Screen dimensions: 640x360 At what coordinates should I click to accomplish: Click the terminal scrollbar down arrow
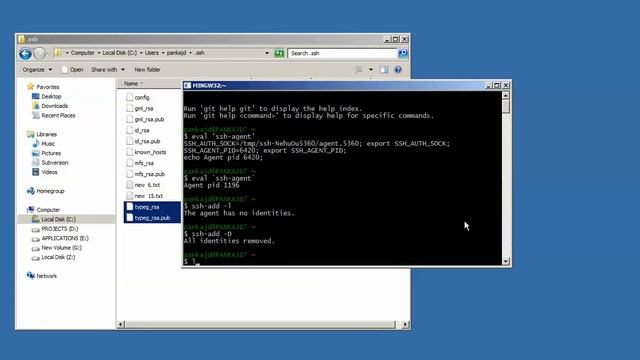point(506,261)
